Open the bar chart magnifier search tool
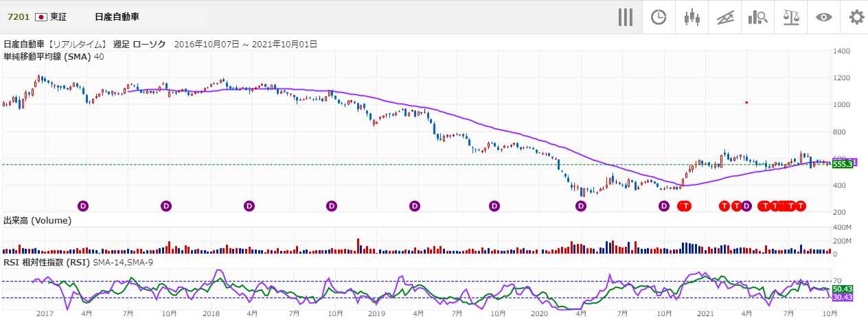 tap(757, 17)
